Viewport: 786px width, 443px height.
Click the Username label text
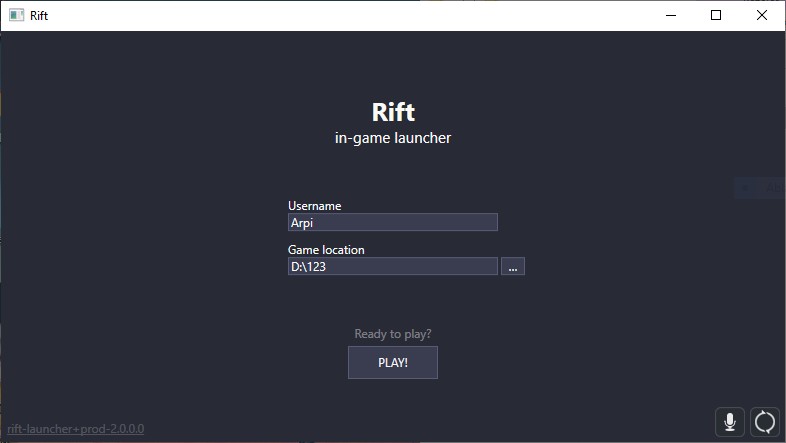click(314, 206)
